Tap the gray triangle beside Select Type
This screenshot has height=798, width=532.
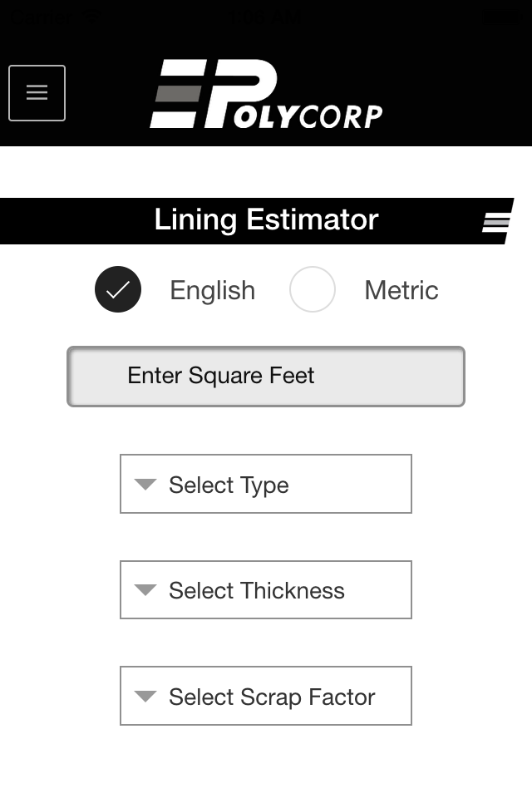pyautogui.click(x=145, y=484)
